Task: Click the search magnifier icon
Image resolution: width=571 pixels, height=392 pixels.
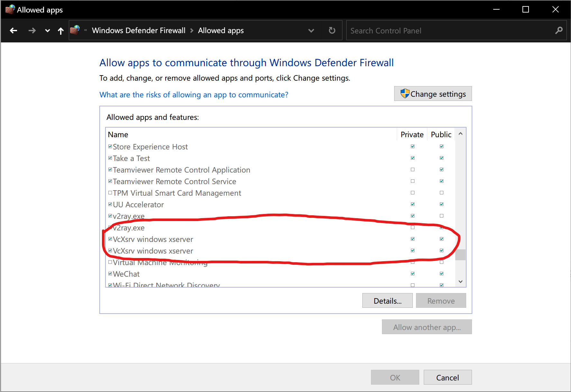Action: coord(559,31)
